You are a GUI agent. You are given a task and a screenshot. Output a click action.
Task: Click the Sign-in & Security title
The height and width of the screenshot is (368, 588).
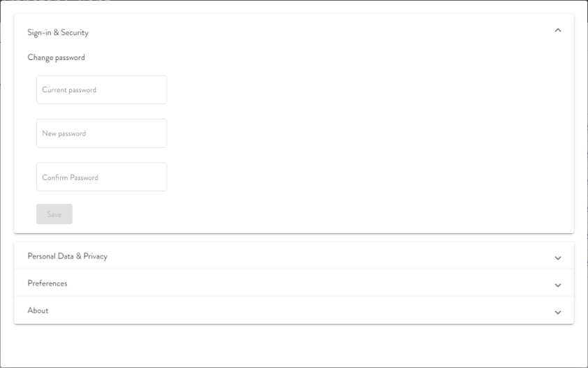[58, 33]
